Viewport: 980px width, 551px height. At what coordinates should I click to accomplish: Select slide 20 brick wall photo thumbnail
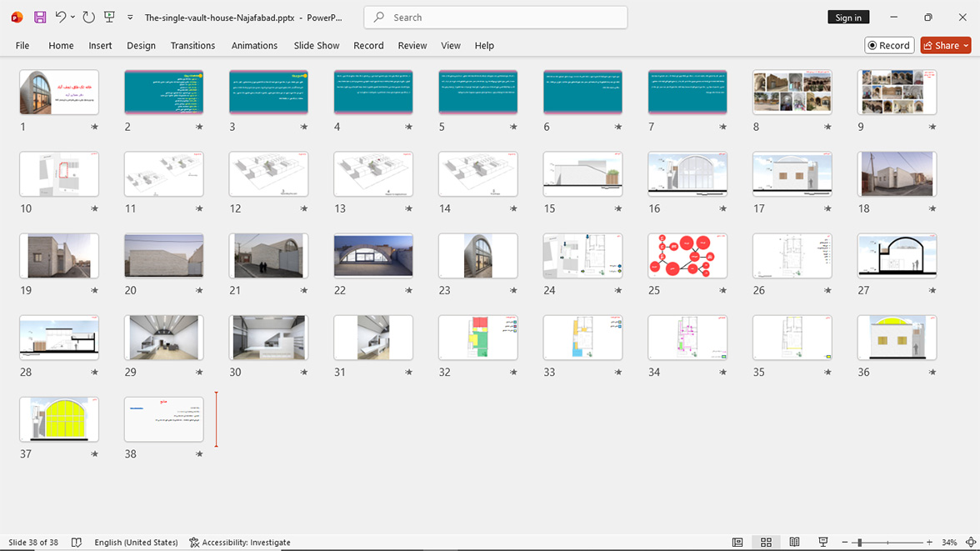[x=163, y=256]
